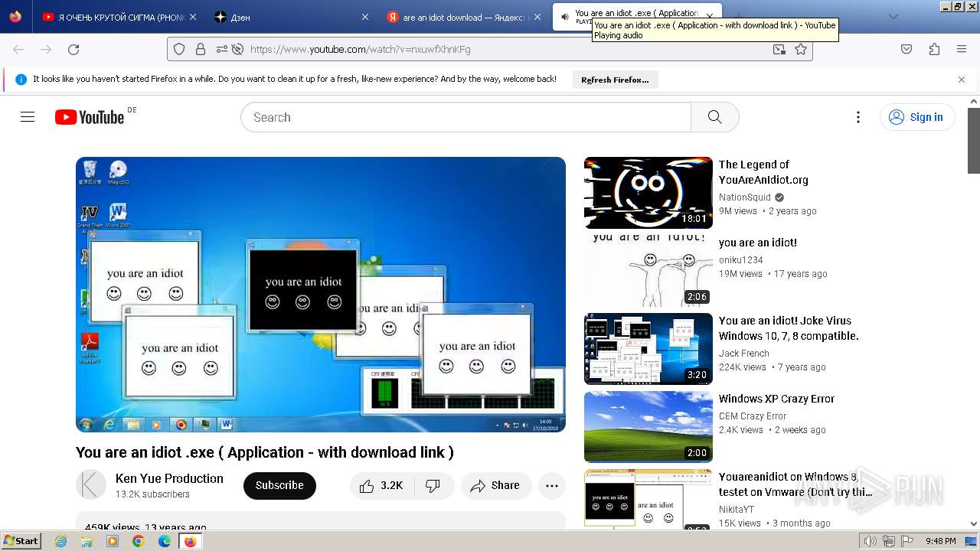
Task: Open Ken Yue Production channel name link
Action: (x=169, y=478)
